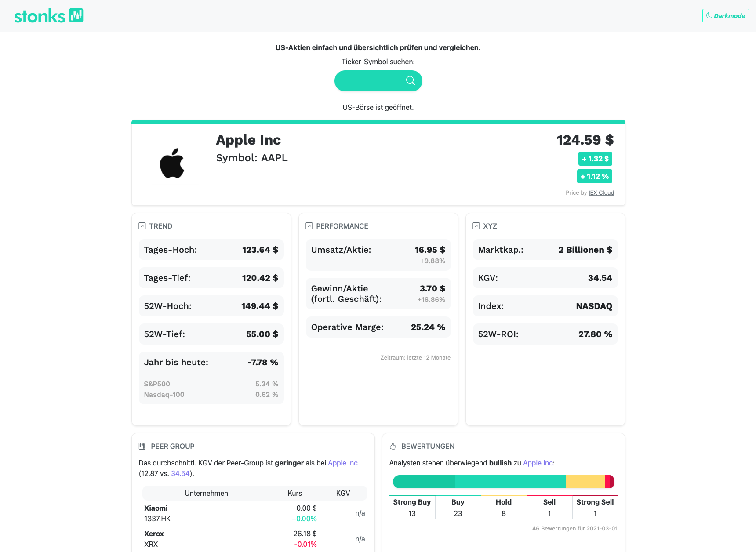The image size is (756, 552).
Task: Click Operative Marge 25.24 % row
Action: tap(378, 327)
